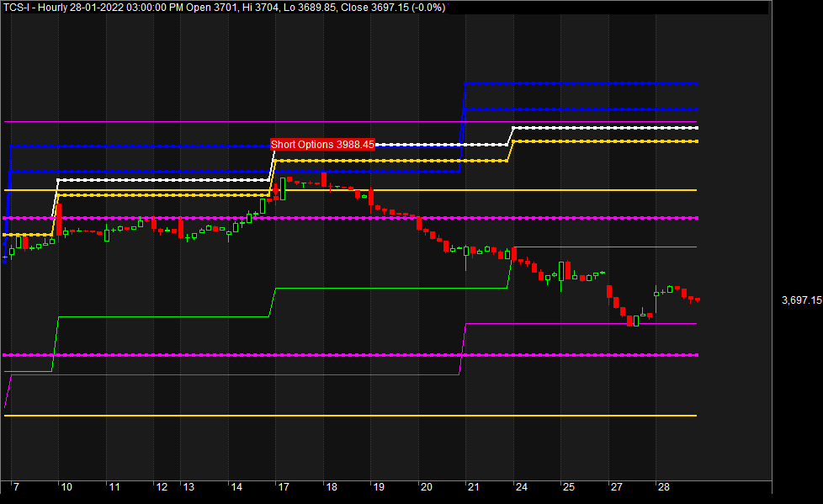The width and height of the screenshot is (823, 504).
Task: Click the TCS-I Hourly chart title text
Action: [224, 8]
